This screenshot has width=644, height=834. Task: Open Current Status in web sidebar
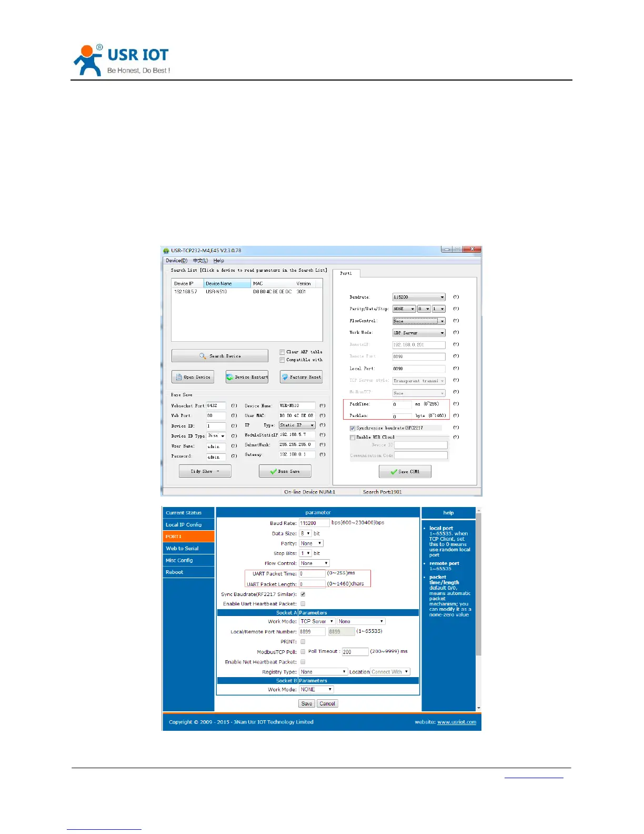click(189, 513)
